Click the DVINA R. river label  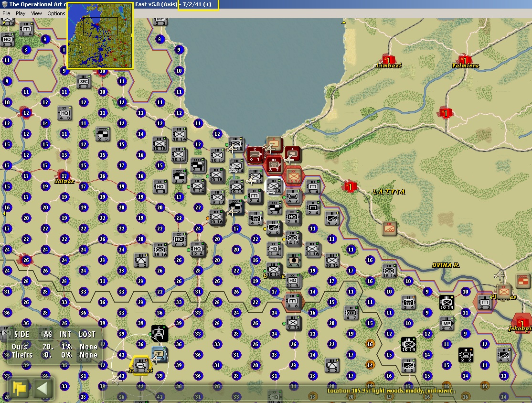pos(446,265)
